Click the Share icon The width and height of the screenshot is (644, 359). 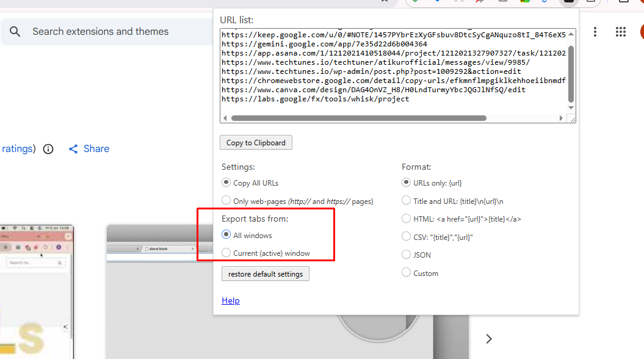73,148
